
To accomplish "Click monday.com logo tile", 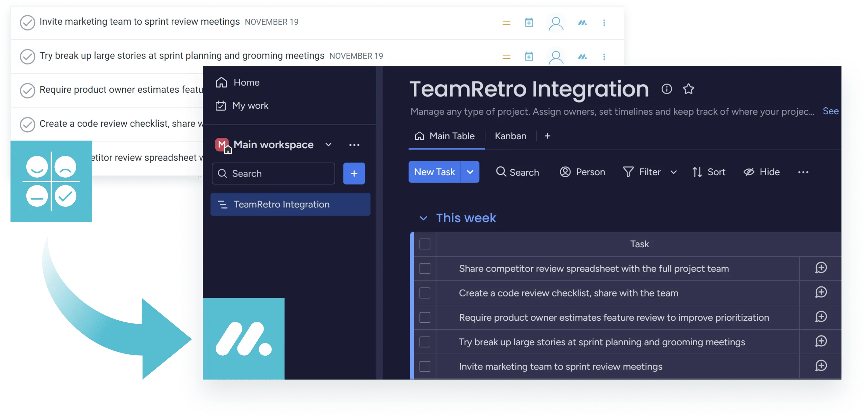I will (243, 339).
